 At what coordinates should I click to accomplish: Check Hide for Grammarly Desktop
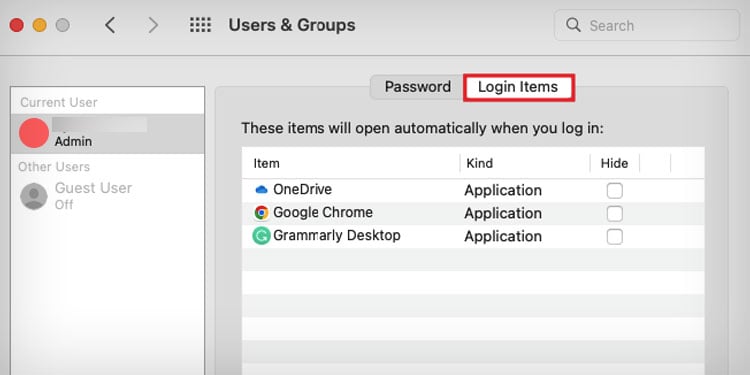click(x=615, y=236)
